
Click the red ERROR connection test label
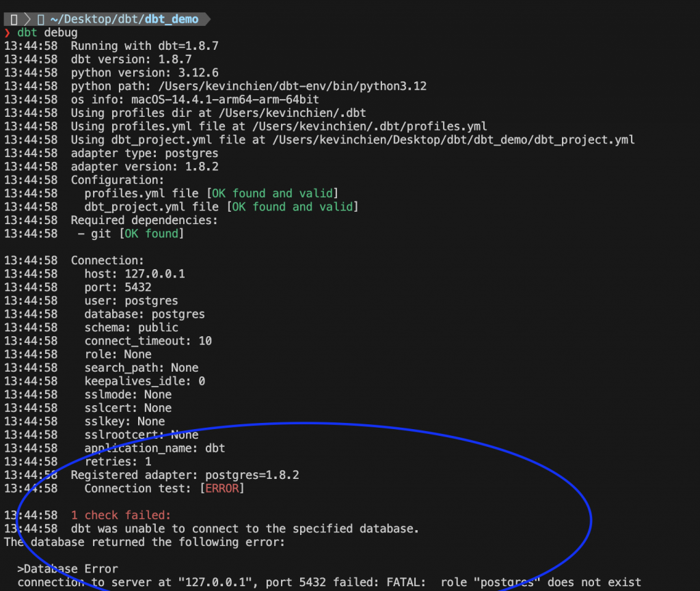pyautogui.click(x=222, y=489)
